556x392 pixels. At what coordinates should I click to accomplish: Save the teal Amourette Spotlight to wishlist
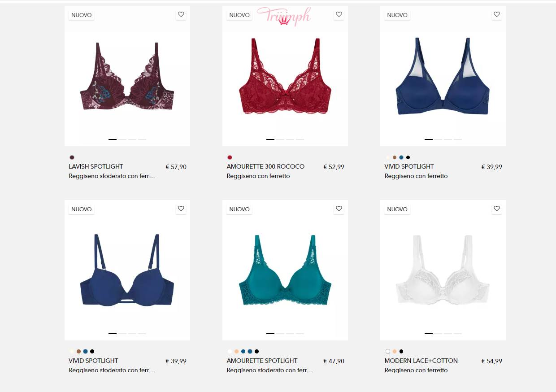click(339, 209)
